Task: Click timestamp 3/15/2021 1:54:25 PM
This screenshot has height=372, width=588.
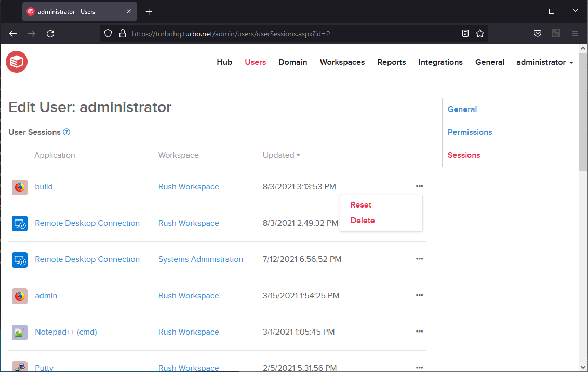Action: pyautogui.click(x=301, y=296)
